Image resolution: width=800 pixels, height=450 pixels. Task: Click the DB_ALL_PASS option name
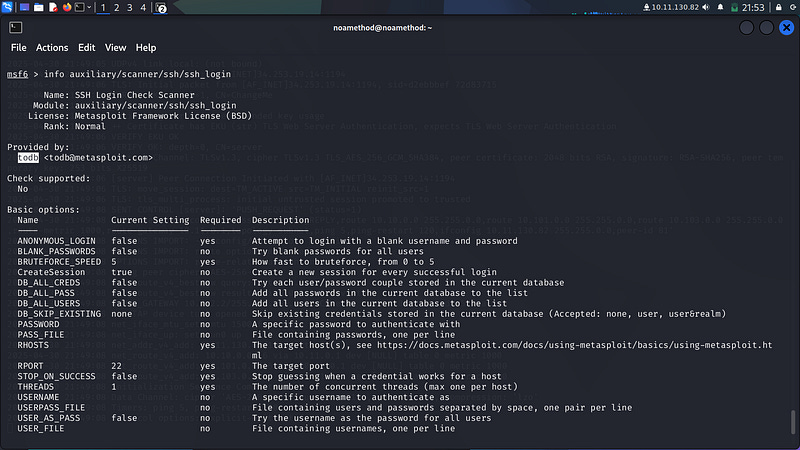(x=46, y=293)
